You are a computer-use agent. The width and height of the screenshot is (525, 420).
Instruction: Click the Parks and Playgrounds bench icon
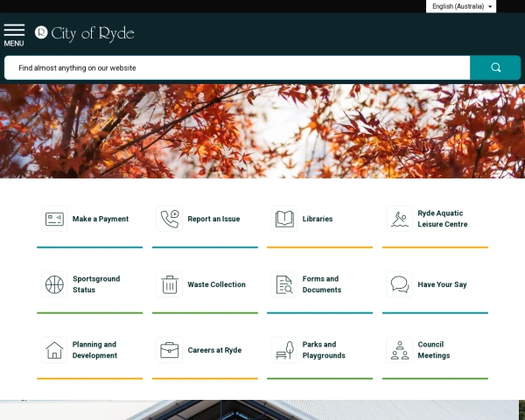(x=284, y=350)
